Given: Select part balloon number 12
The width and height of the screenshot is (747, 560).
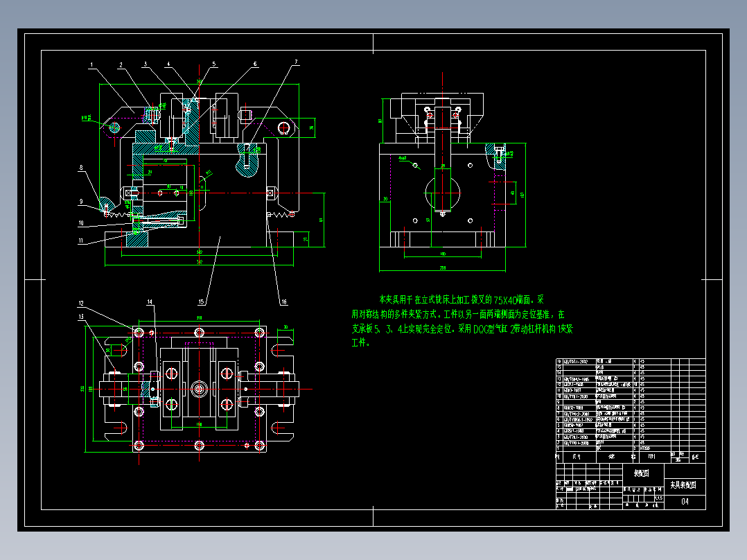Looking at the screenshot, I should (x=81, y=303).
